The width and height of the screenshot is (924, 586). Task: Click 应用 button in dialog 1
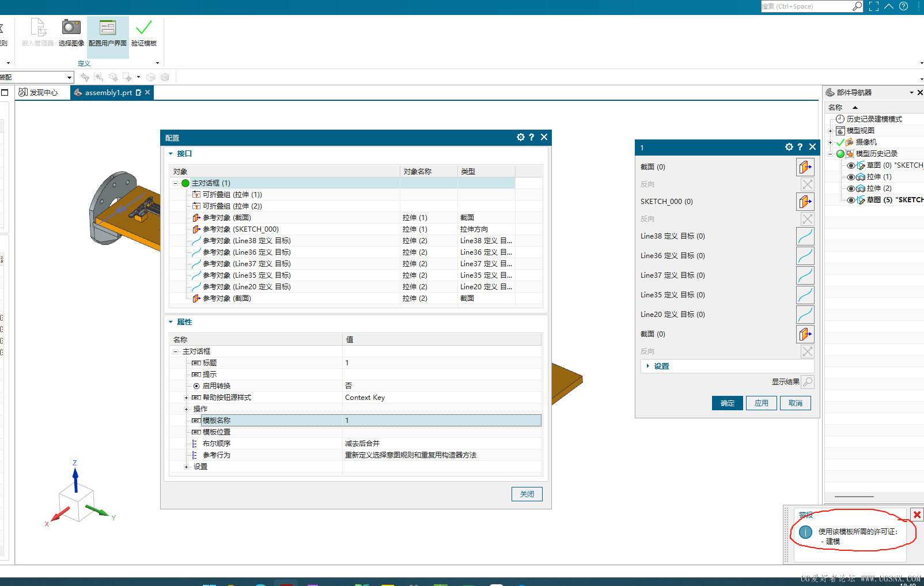point(762,403)
